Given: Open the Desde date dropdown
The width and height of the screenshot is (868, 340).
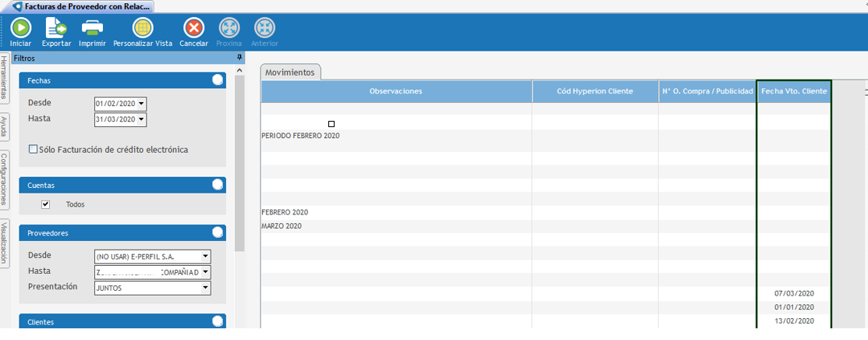Looking at the screenshot, I should pyautogui.click(x=141, y=103).
